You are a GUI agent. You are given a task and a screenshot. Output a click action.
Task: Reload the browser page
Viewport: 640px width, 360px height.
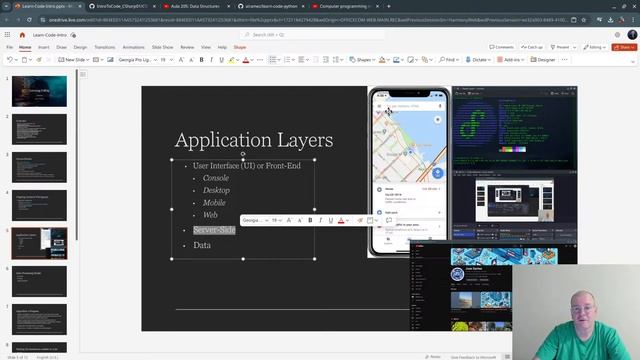[x=29, y=20]
